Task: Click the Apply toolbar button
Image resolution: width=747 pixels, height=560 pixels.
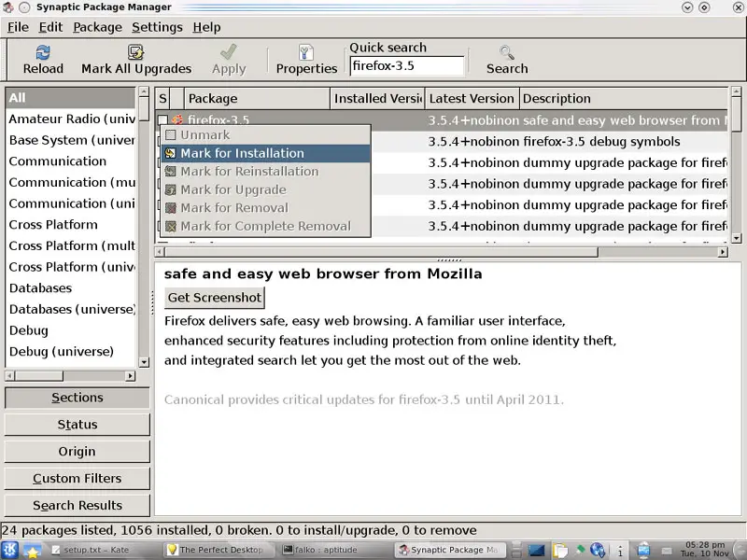Action: 229,60
